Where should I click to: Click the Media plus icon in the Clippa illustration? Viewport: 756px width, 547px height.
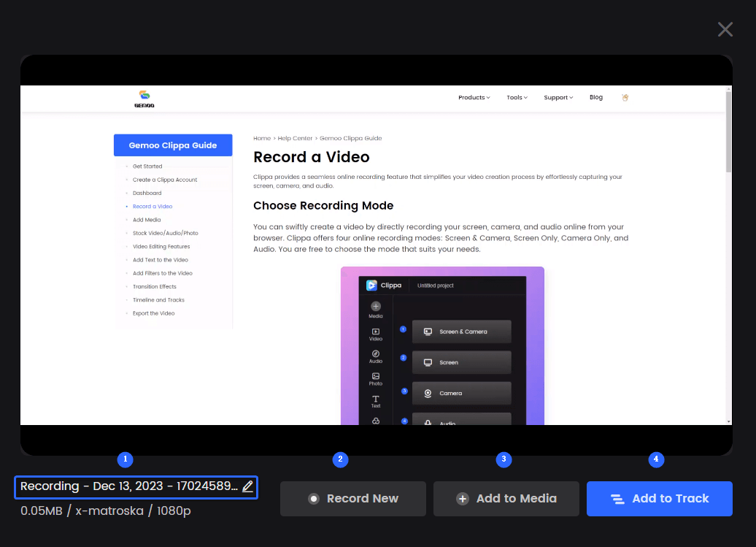376,306
